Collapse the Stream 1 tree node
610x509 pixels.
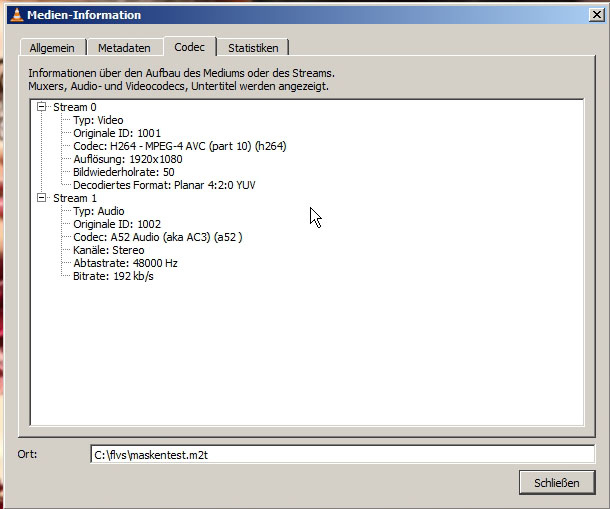point(41,198)
